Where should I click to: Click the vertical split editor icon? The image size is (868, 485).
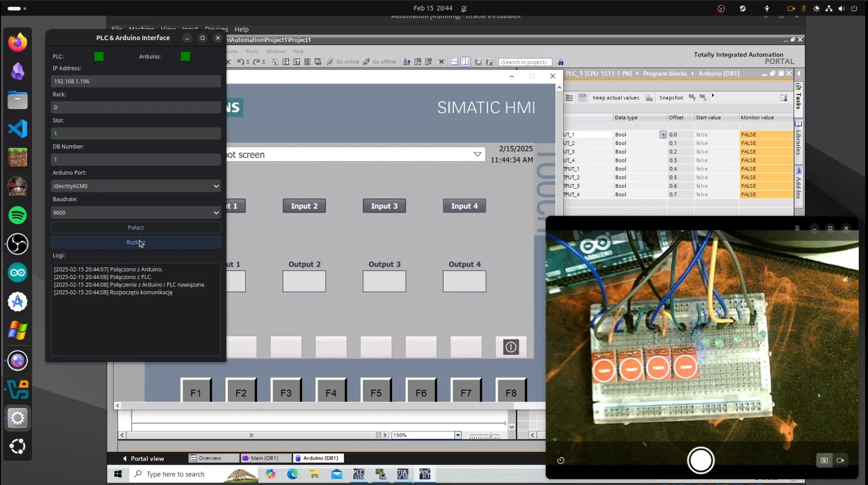[466, 62]
